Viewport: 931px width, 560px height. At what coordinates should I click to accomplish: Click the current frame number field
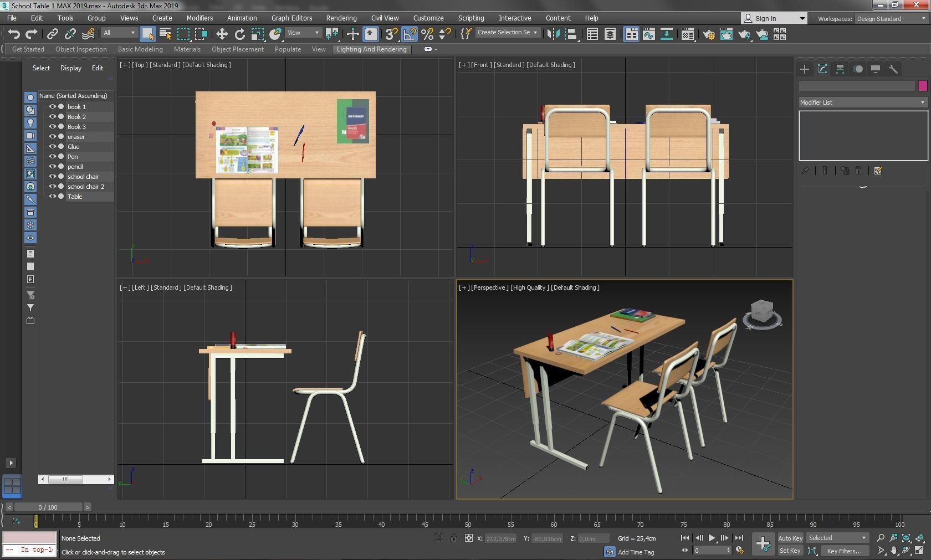(712, 551)
